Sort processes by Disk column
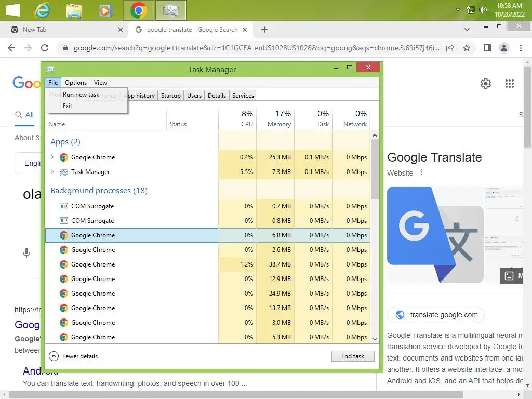Viewport: 532px width, 399px height. pos(313,119)
